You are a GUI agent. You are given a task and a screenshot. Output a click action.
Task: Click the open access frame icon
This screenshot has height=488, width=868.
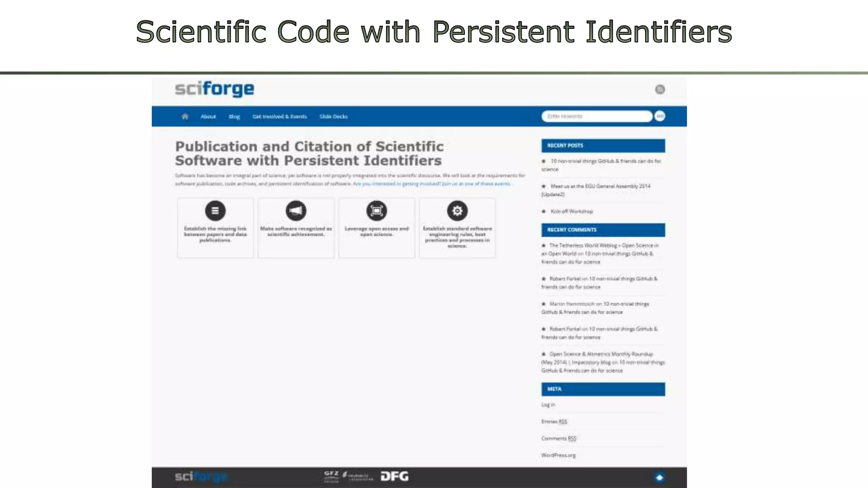point(376,211)
